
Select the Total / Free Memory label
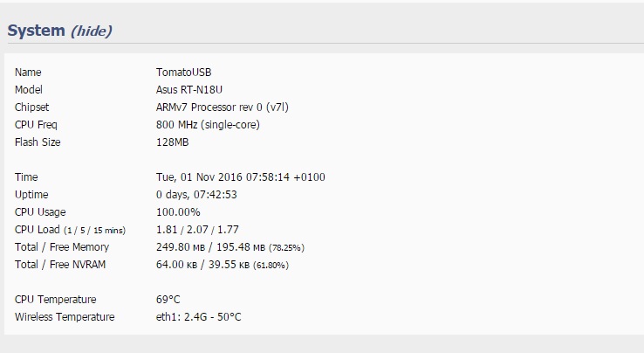tap(62, 247)
